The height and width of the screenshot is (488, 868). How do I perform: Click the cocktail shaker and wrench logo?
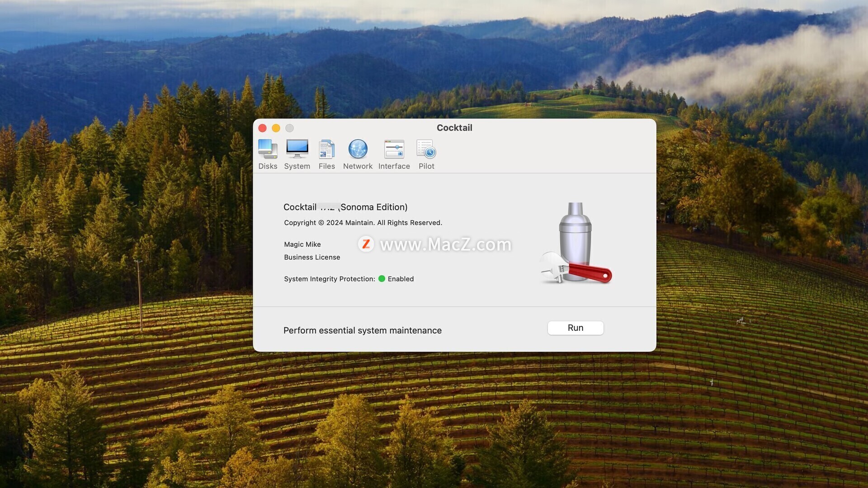click(x=576, y=243)
